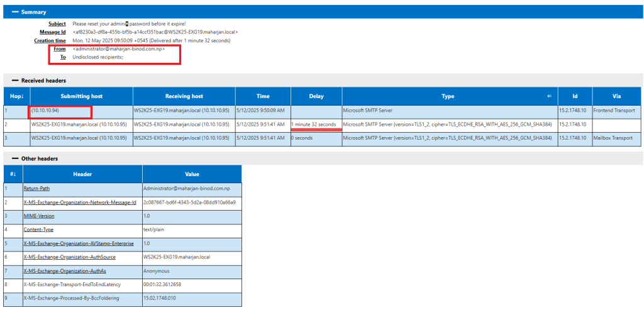Viewport: 644px width, 310px height.
Task: Open the Content-Type header link
Action: 38,230
